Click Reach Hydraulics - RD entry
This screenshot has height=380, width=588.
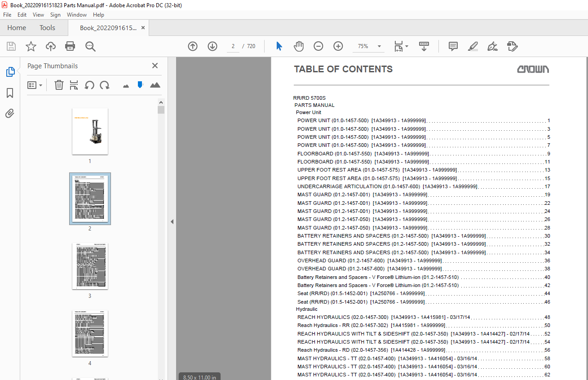424,350
